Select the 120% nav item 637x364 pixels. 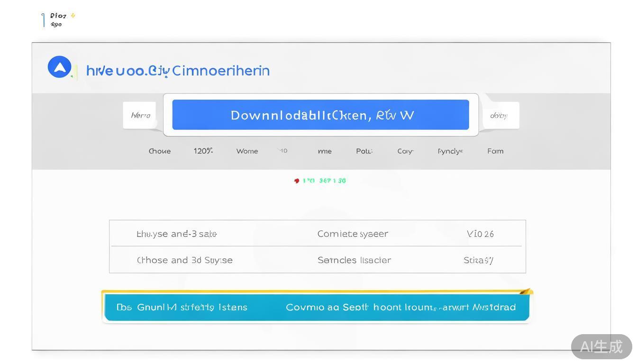point(203,151)
